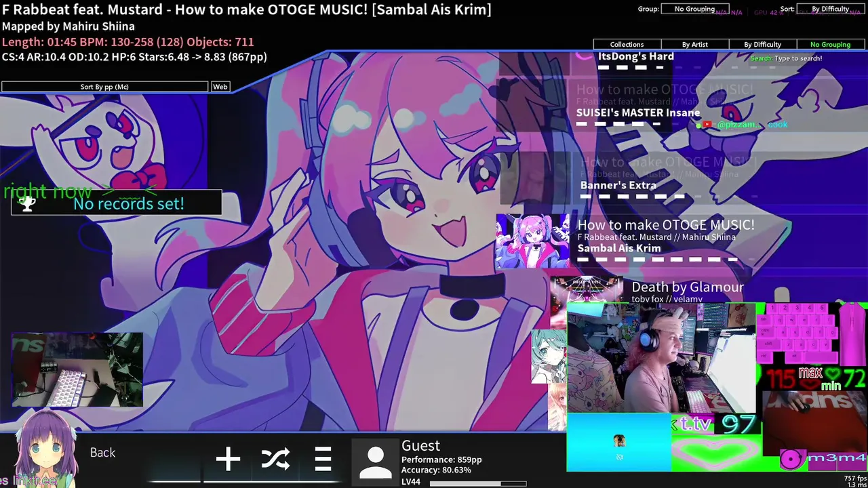Open the Sort By Difficulty dropdown at top
The height and width of the screenshot is (488, 868).
pyautogui.click(x=830, y=9)
